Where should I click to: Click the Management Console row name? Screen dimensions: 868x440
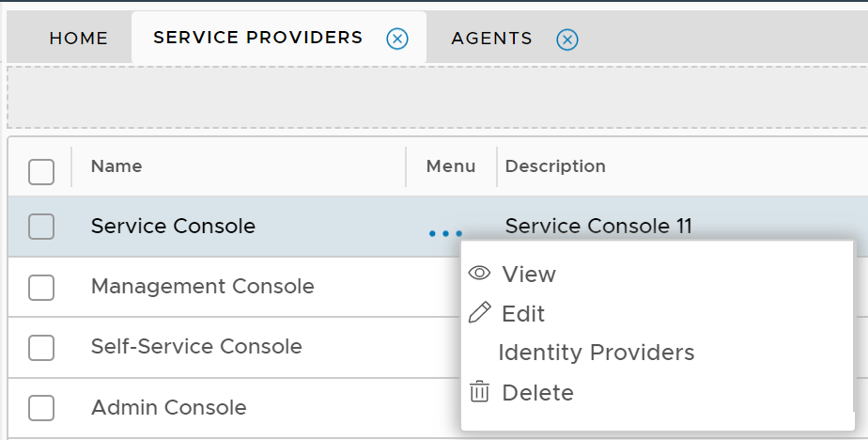pyautogui.click(x=202, y=286)
